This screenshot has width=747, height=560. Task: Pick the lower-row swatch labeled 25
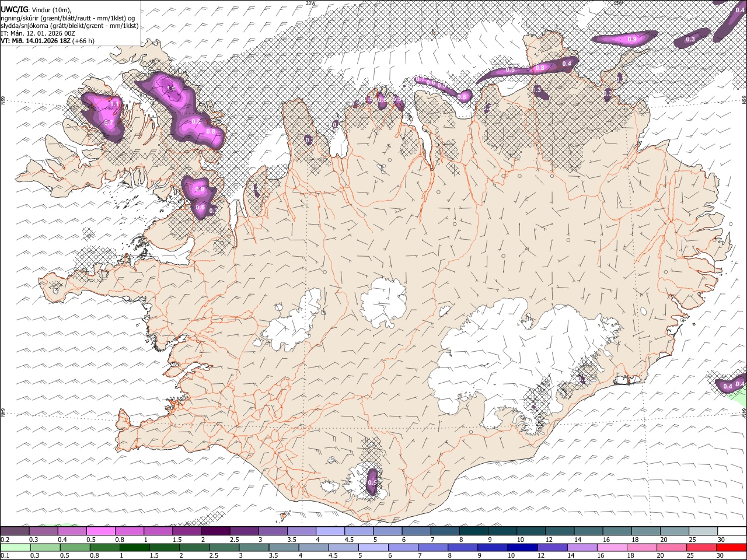[x=701, y=547]
